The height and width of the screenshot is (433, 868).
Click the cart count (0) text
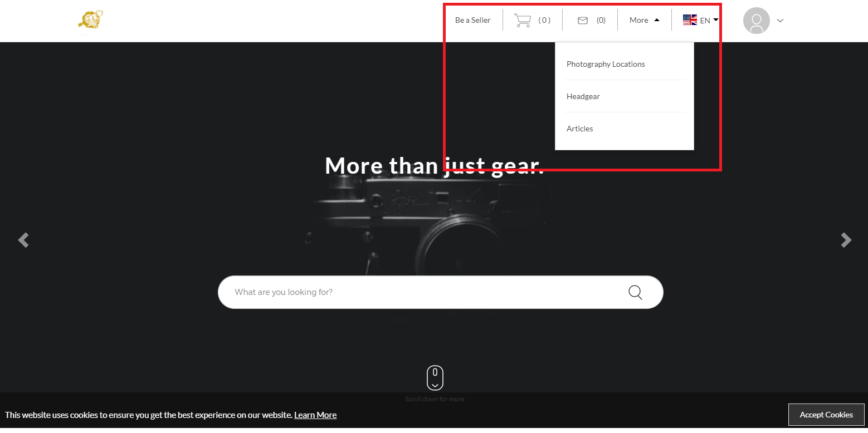tap(544, 20)
